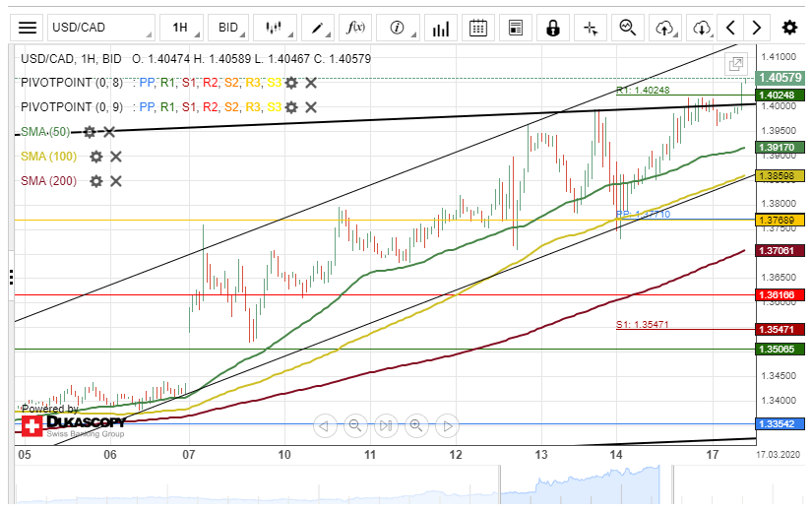Remove the SMA (50) indicator
Viewport: 812px width, 512px height.
pyautogui.click(x=109, y=132)
